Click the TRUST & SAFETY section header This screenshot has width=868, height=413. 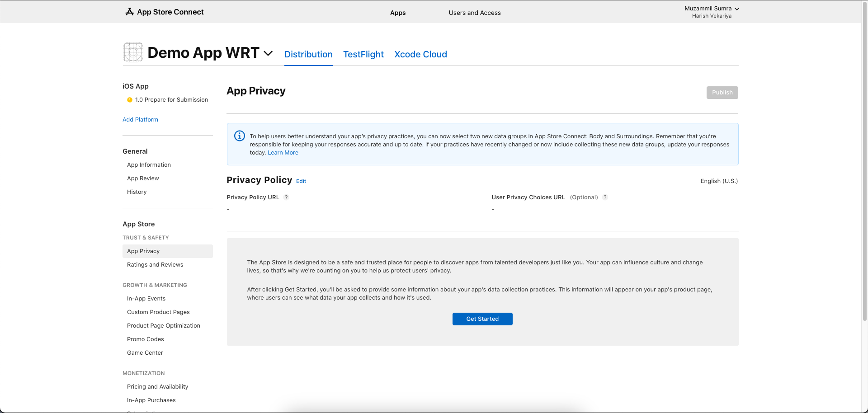pyautogui.click(x=146, y=238)
